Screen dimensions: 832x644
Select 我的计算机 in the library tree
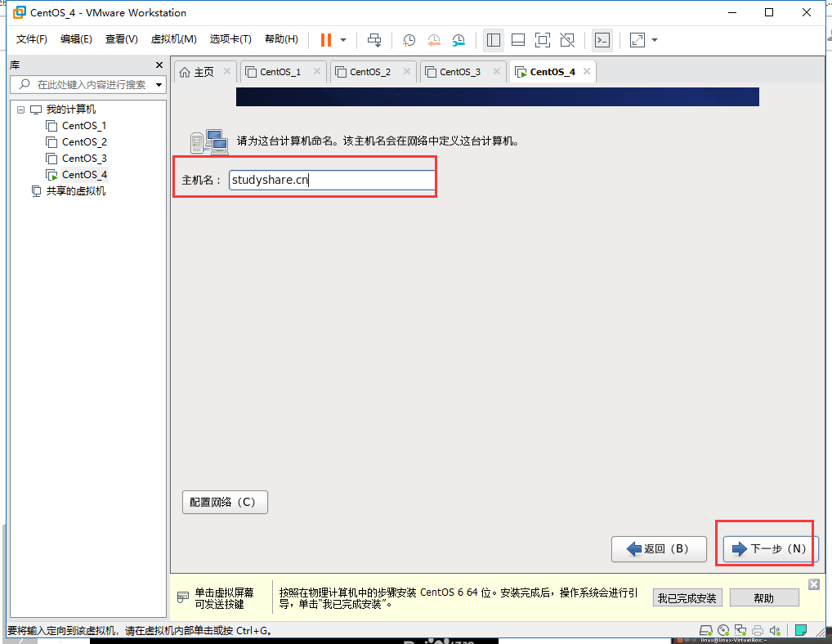coord(70,110)
